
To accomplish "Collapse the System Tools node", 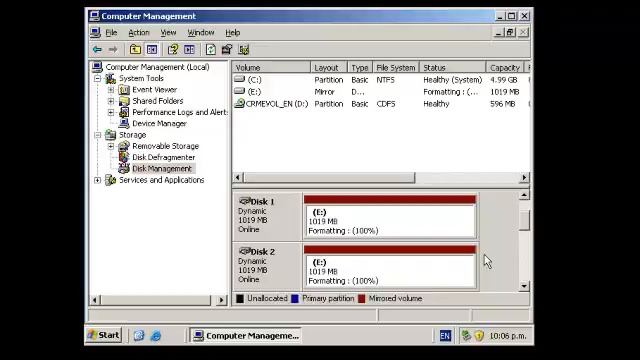I will coord(98,78).
